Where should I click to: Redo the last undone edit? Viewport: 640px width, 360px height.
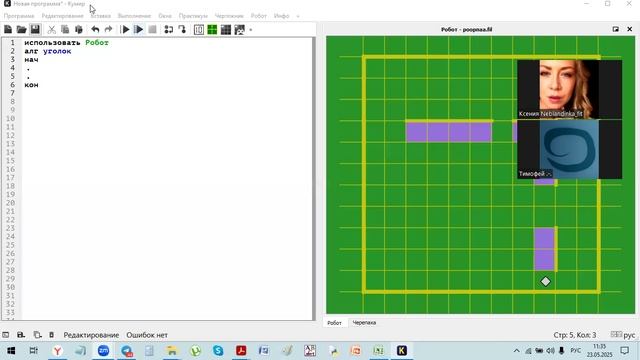[109, 29]
